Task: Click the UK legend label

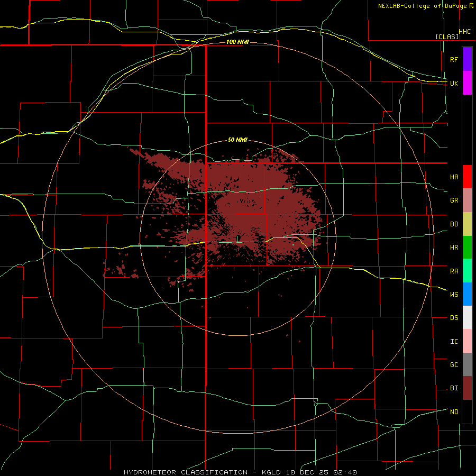Action: coord(454,83)
